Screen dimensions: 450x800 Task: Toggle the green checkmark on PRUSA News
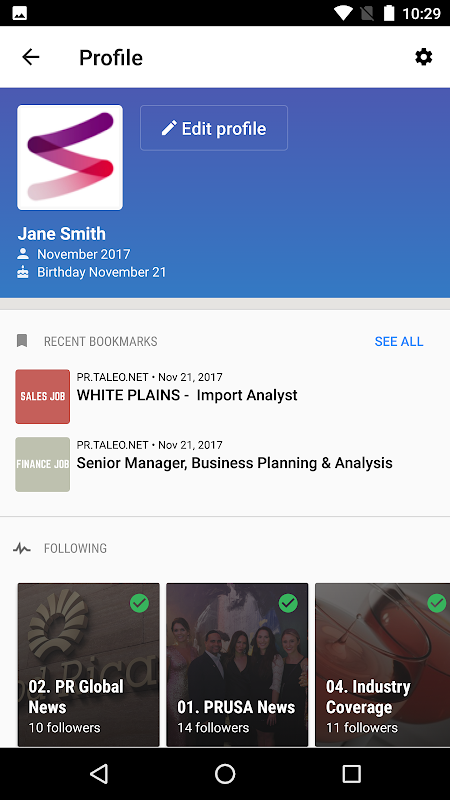point(288,603)
